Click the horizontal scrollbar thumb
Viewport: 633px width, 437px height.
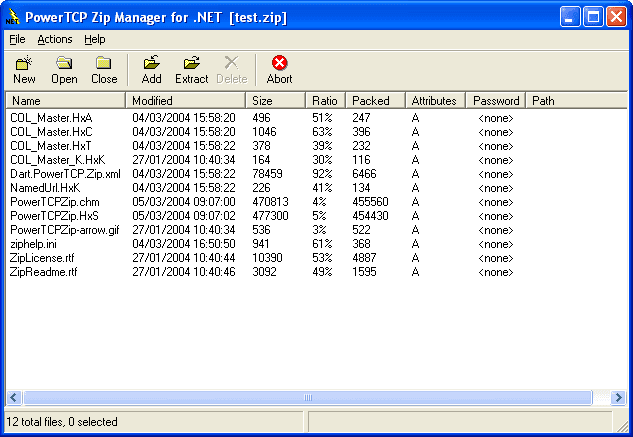tap(308, 397)
